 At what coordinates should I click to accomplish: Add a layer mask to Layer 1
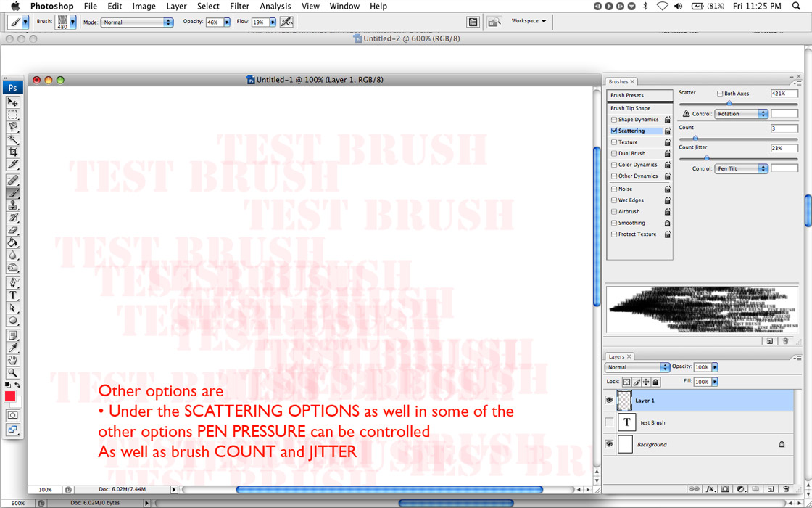pyautogui.click(x=726, y=489)
